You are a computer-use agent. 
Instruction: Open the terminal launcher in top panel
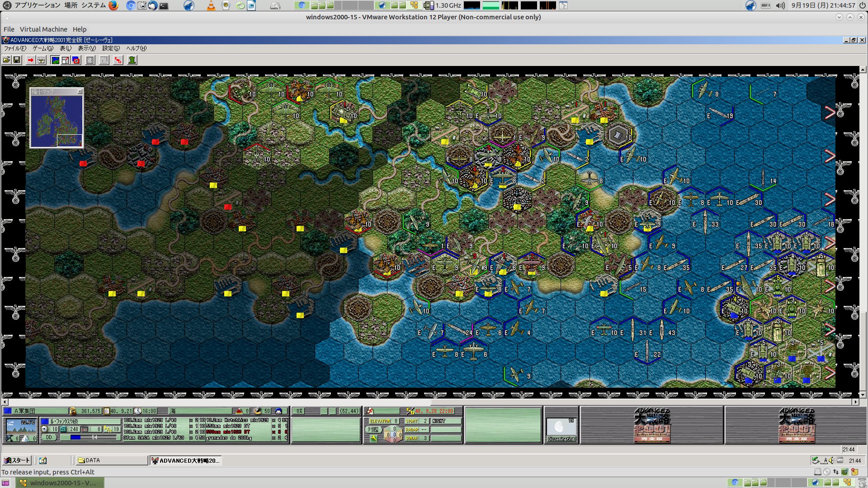pos(164,5)
